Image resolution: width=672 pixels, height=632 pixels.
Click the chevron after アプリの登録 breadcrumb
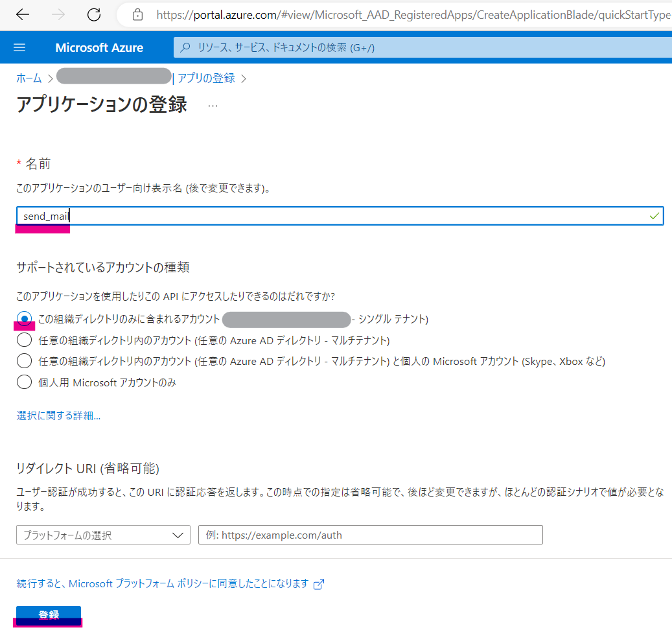(x=244, y=79)
